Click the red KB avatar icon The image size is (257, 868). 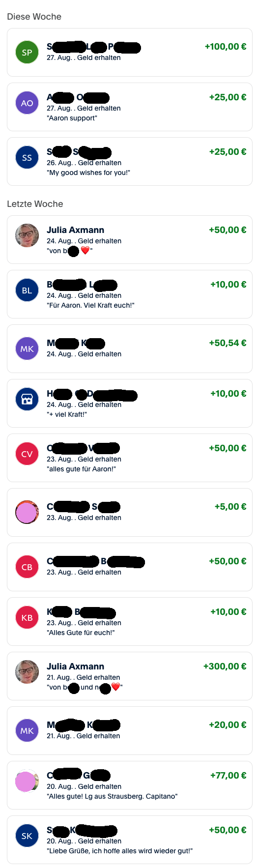[27, 617]
